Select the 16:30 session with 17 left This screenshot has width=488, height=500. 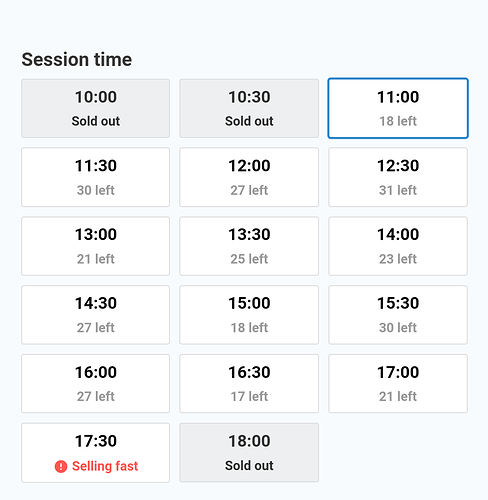click(249, 384)
